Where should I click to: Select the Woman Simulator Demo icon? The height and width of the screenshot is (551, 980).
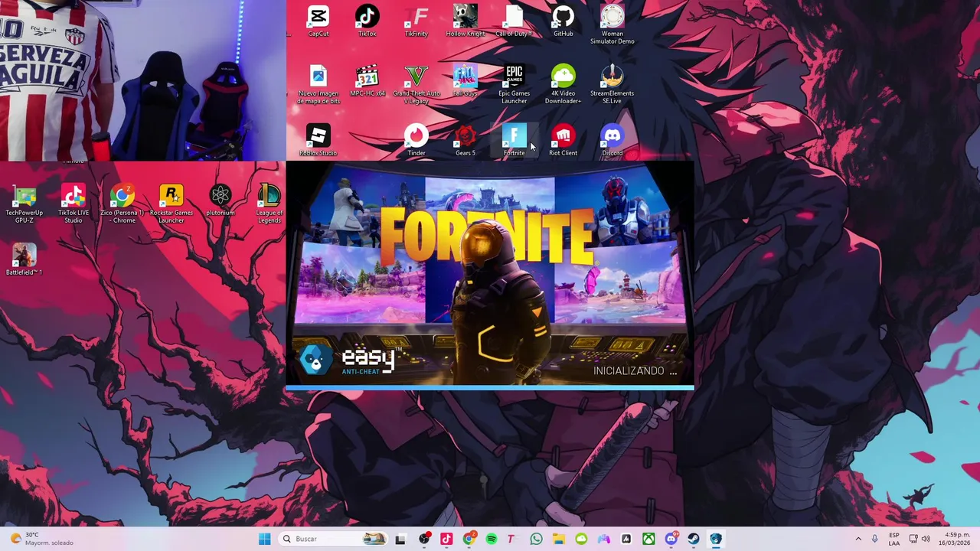click(x=612, y=24)
